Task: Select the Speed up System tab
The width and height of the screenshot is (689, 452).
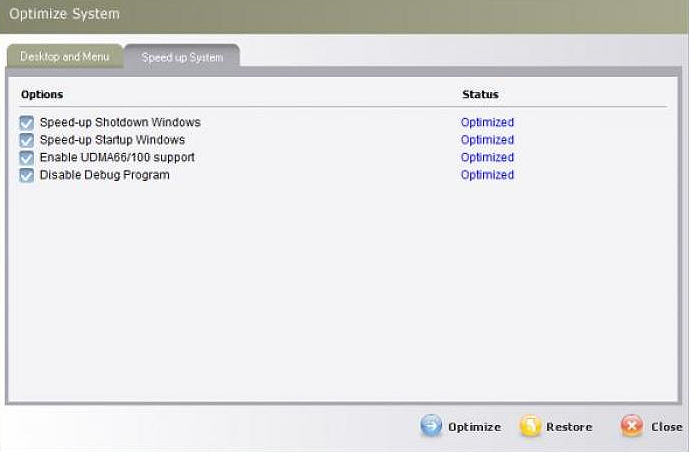Action: [x=182, y=57]
